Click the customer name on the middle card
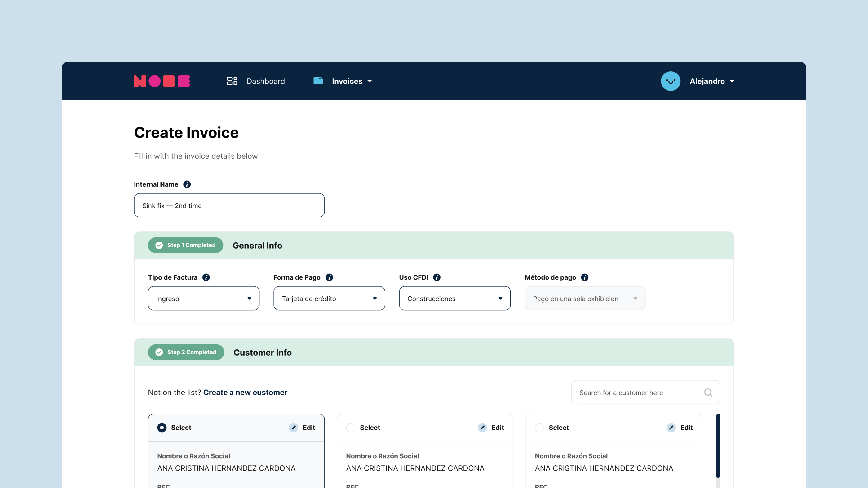This screenshot has height=488, width=868. click(x=415, y=468)
